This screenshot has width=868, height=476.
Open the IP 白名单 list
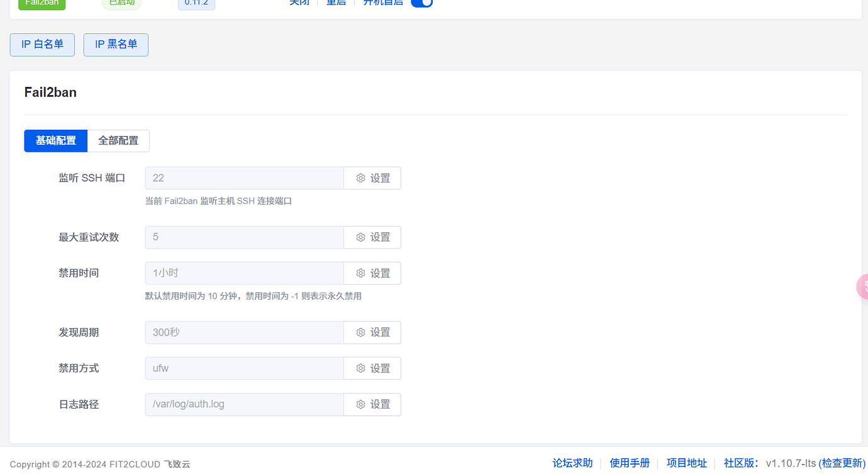pos(42,45)
